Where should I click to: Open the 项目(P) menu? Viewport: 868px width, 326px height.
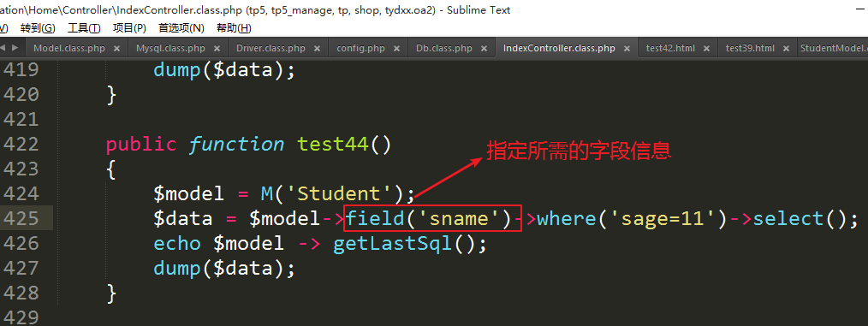point(129,27)
